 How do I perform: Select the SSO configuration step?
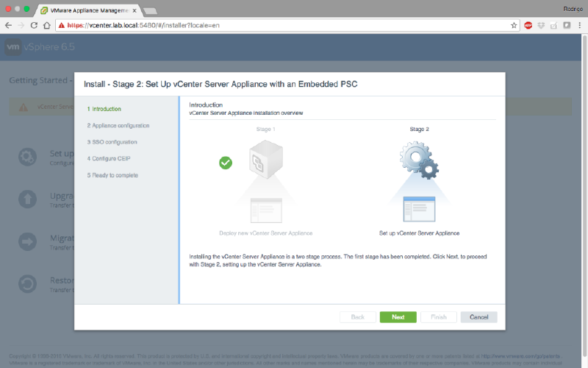click(112, 142)
